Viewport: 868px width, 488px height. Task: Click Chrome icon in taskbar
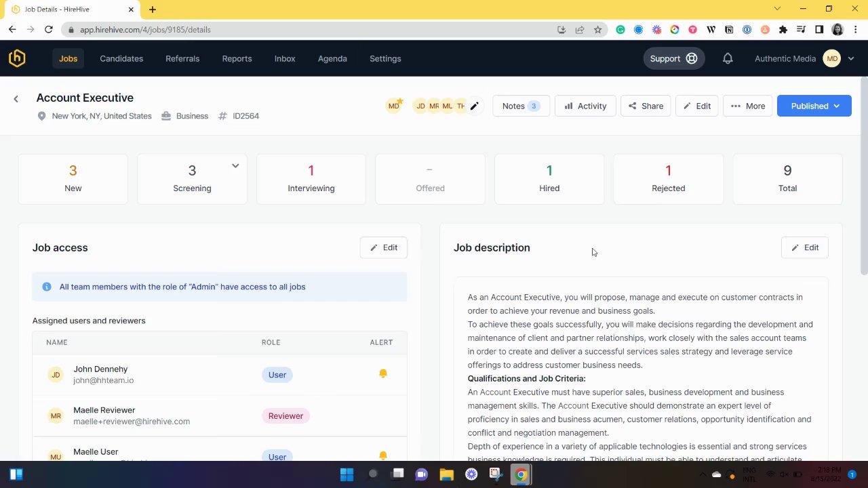pos(521,474)
